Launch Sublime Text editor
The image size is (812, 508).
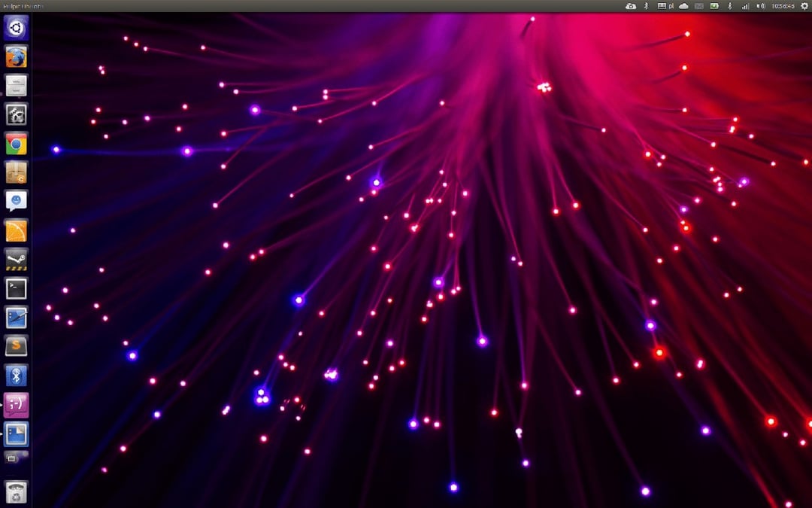[x=16, y=345]
